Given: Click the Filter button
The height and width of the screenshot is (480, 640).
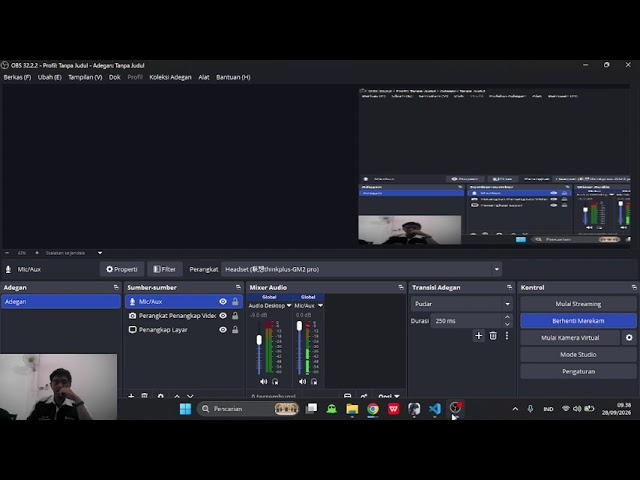Looking at the screenshot, I should click(x=164, y=269).
